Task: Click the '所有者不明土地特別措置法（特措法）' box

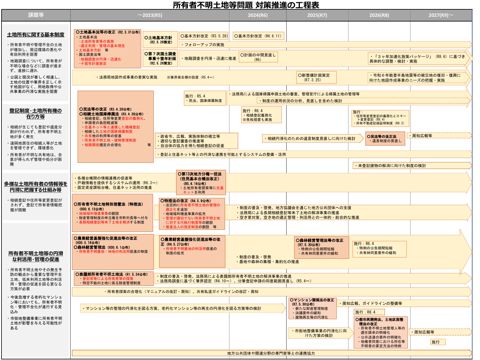Action: pyautogui.click(x=113, y=213)
